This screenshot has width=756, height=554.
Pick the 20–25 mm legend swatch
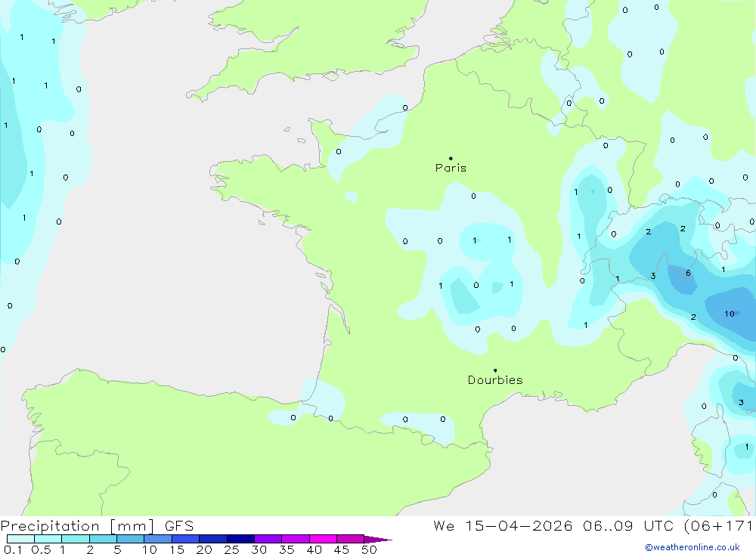(213, 539)
